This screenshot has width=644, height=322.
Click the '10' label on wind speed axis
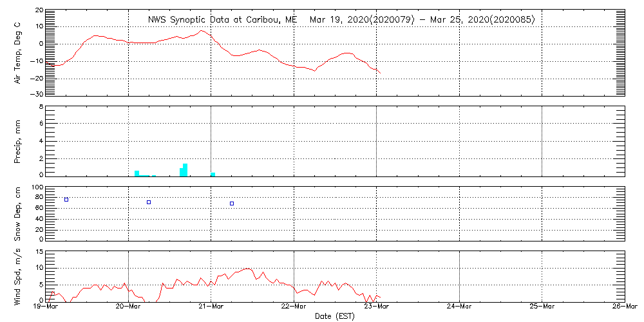point(39,268)
